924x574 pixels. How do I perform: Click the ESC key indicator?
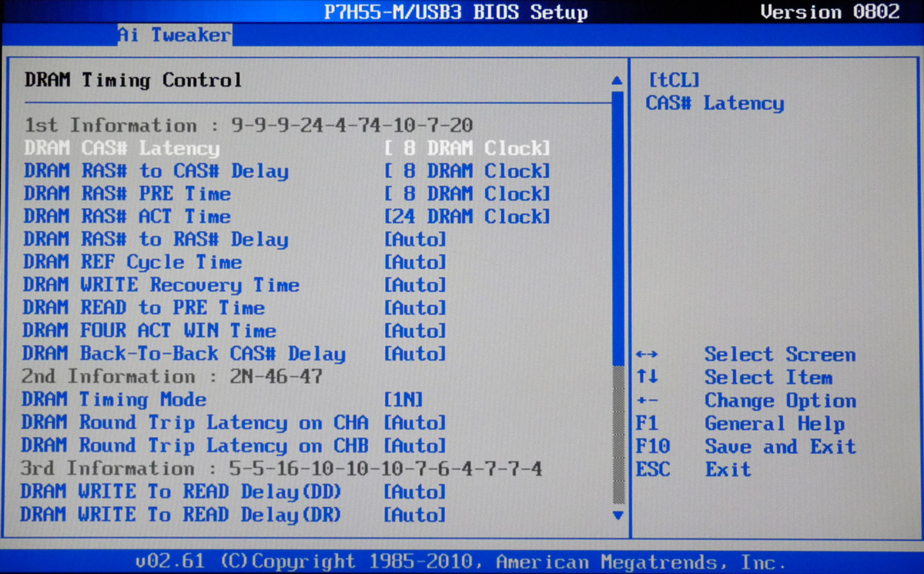coord(653,469)
